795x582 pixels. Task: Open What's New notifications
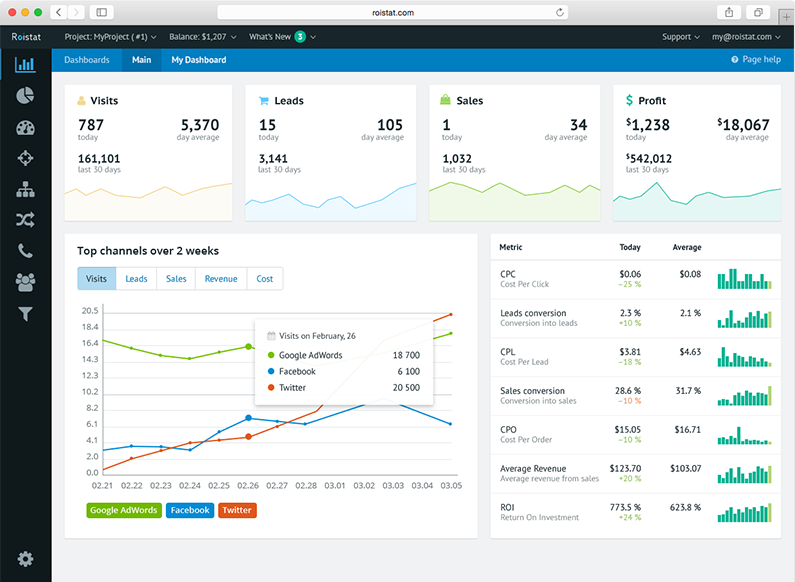point(281,37)
